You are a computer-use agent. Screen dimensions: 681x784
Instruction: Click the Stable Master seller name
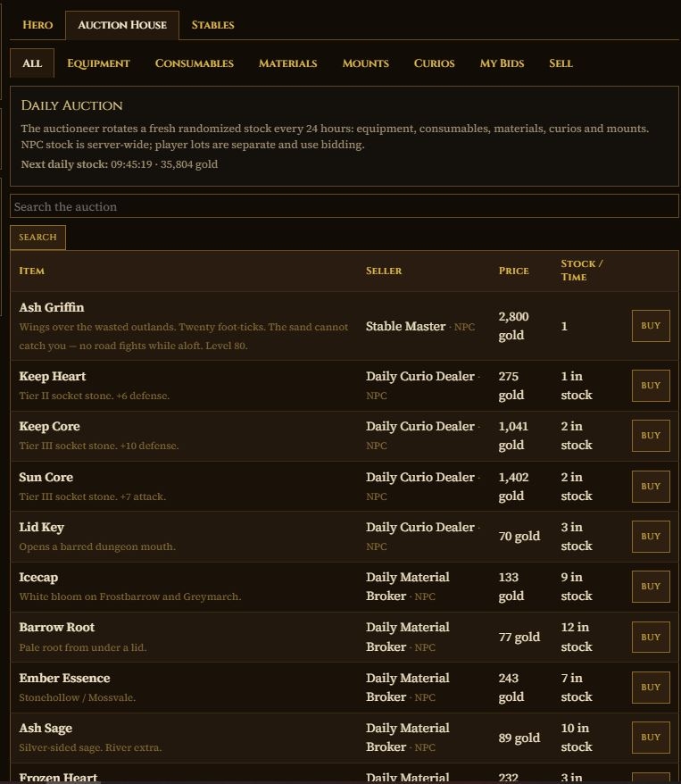pos(406,327)
